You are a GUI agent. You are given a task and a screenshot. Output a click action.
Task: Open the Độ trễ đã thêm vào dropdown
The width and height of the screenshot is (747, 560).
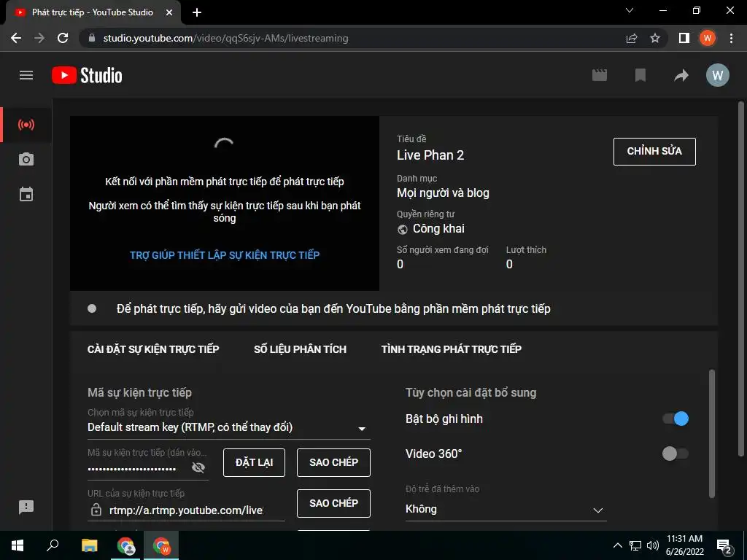pyautogui.click(x=506, y=510)
